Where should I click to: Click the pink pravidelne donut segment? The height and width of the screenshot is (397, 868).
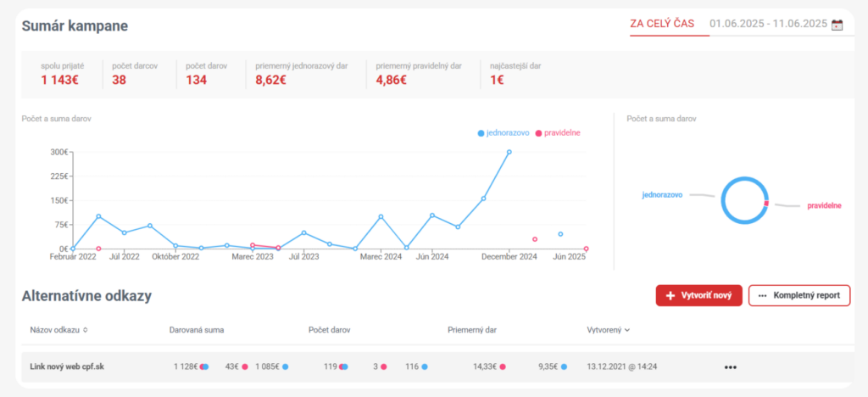766,204
